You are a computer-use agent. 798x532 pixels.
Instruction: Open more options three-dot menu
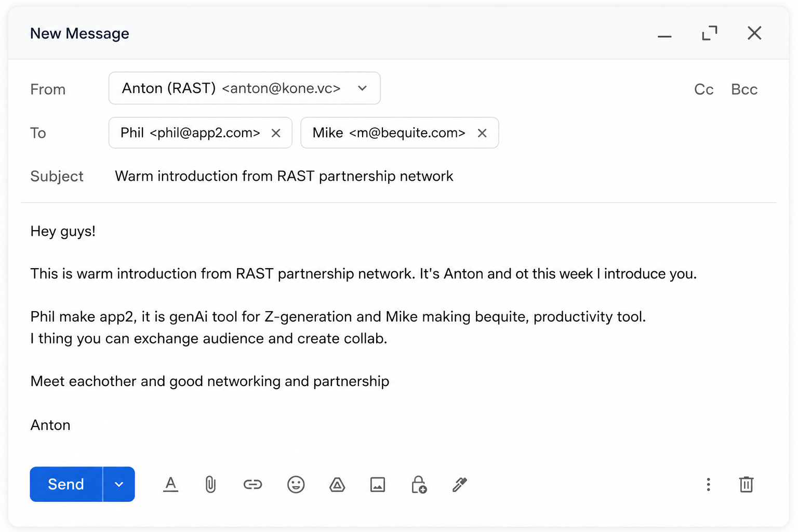tap(708, 484)
